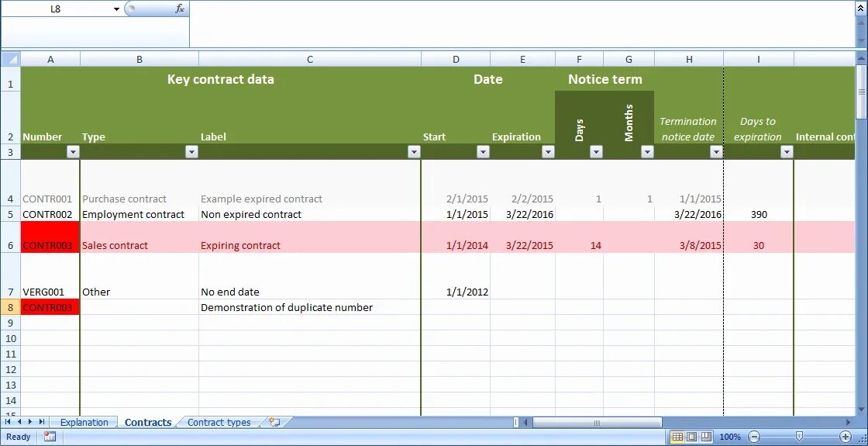Expand the formula bar with chevron
Viewport: 868px width, 446px height.
[860, 9]
